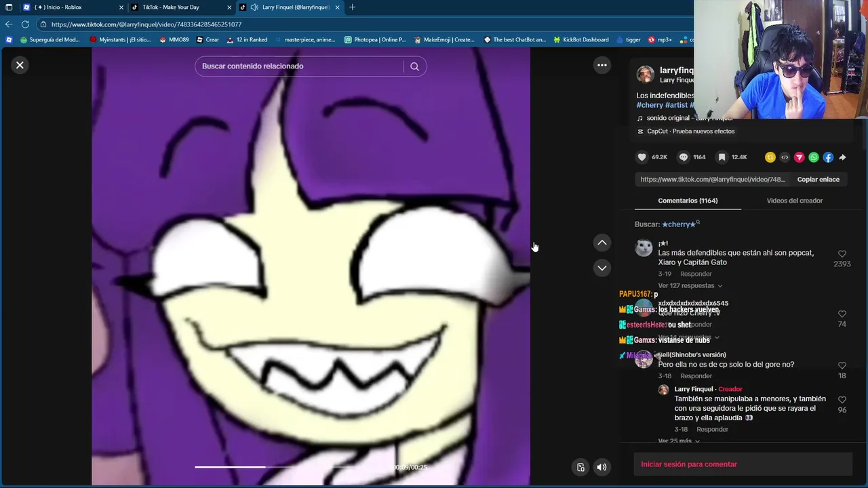Open the masterpiece, anime bookmark
The image size is (868, 488).
[304, 40]
